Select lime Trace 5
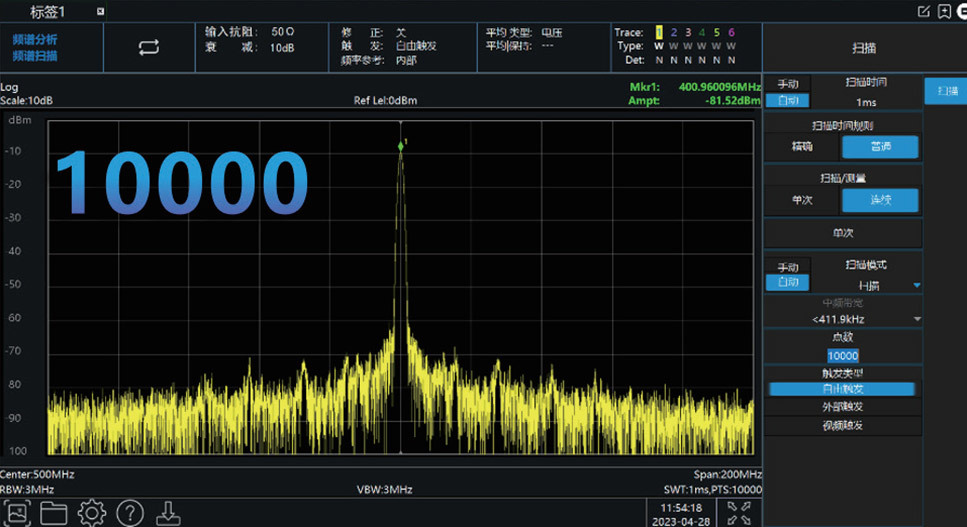 point(717,32)
